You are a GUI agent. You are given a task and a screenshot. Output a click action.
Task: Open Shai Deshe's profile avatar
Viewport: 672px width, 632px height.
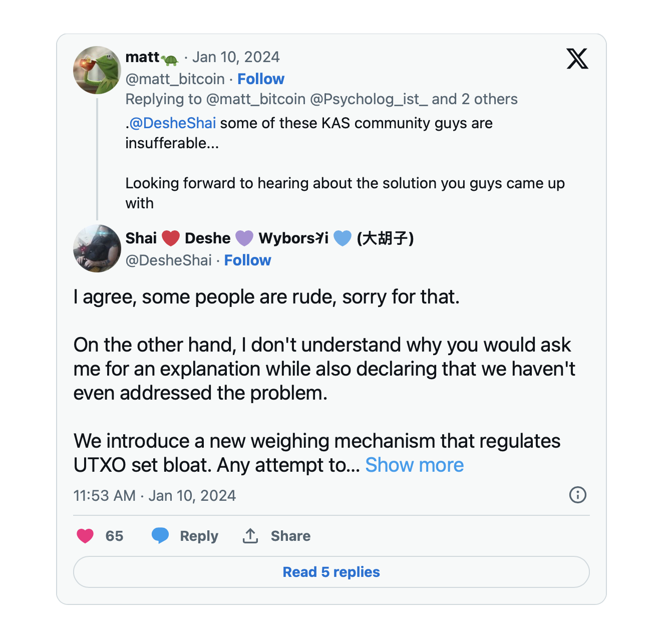click(97, 248)
